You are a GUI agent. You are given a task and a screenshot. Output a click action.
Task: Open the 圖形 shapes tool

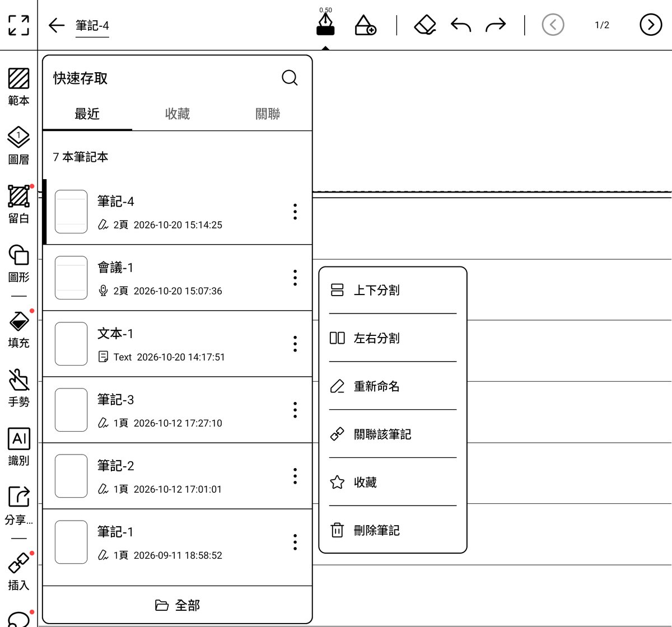click(x=18, y=263)
